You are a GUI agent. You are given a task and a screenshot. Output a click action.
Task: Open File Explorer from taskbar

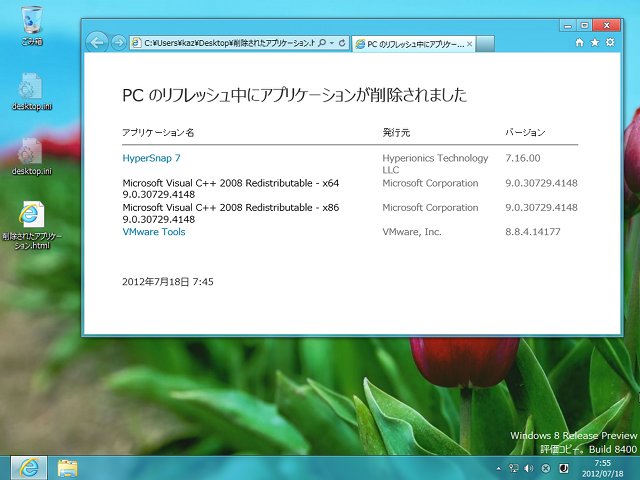[x=67, y=468]
